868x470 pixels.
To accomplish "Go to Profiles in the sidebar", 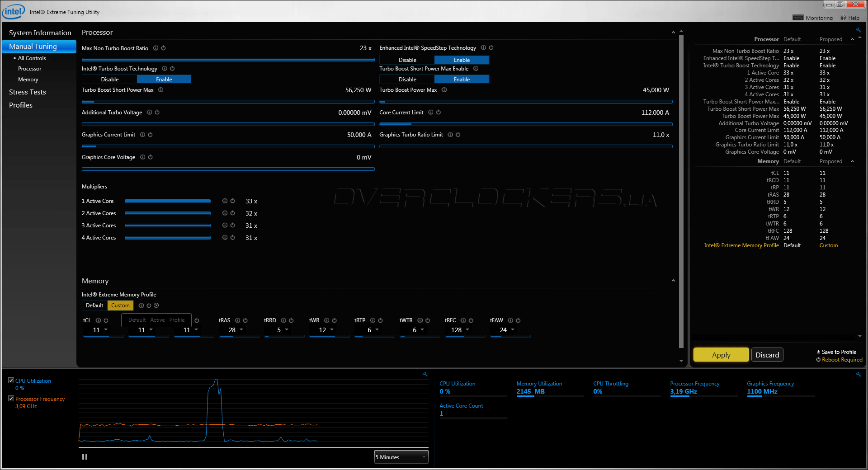I will [21, 105].
